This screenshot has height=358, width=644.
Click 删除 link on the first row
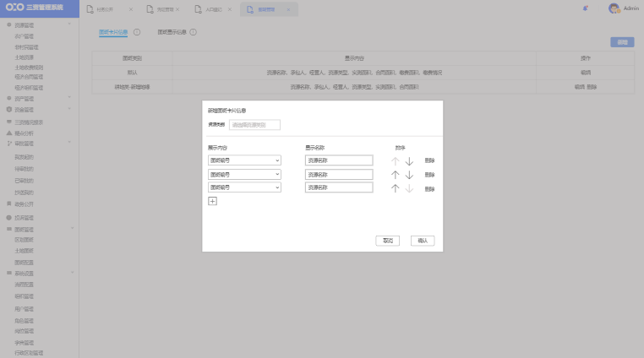[x=429, y=160]
